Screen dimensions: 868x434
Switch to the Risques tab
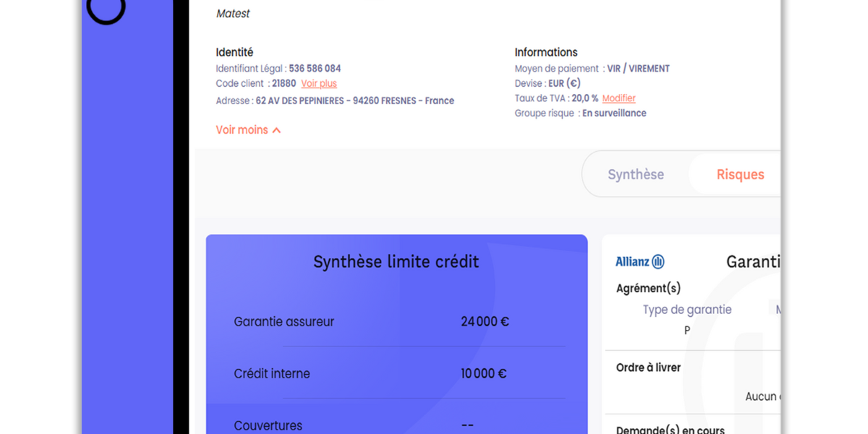click(x=740, y=174)
